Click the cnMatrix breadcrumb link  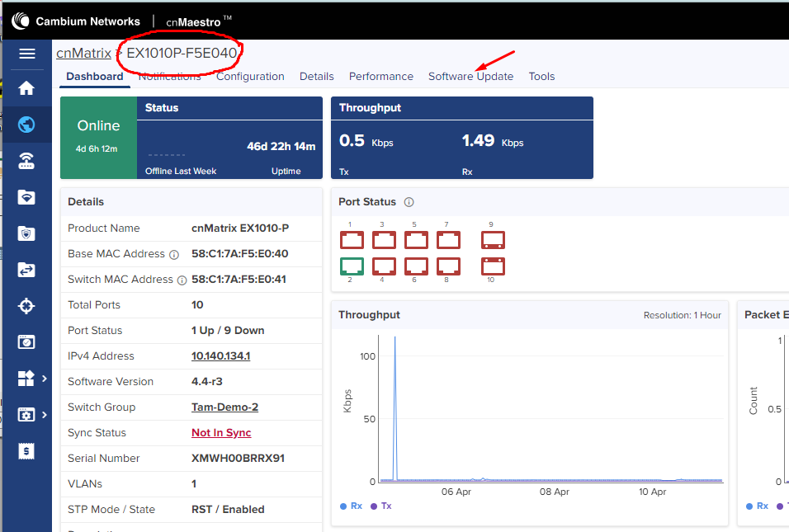83,54
